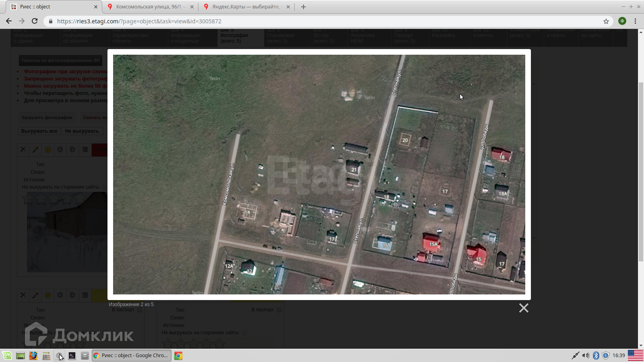Screen dimensions: 644x362
Task: Open the green Chrome profile avatar
Action: [622, 21]
